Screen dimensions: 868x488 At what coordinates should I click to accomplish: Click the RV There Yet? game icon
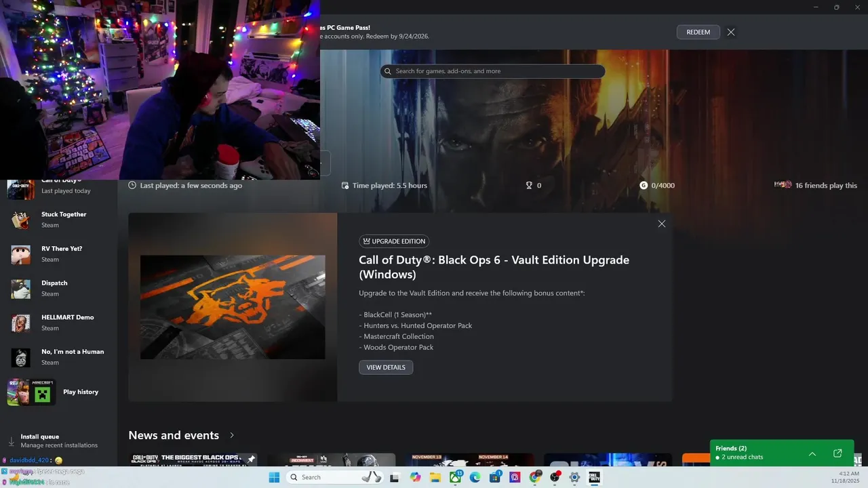point(20,254)
